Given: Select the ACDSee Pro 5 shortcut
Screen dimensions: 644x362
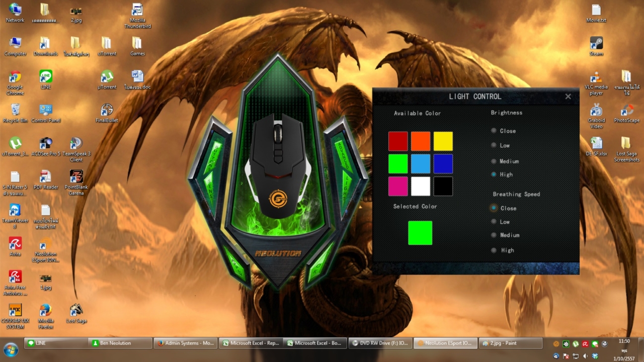Looking at the screenshot, I should pos(46,146).
